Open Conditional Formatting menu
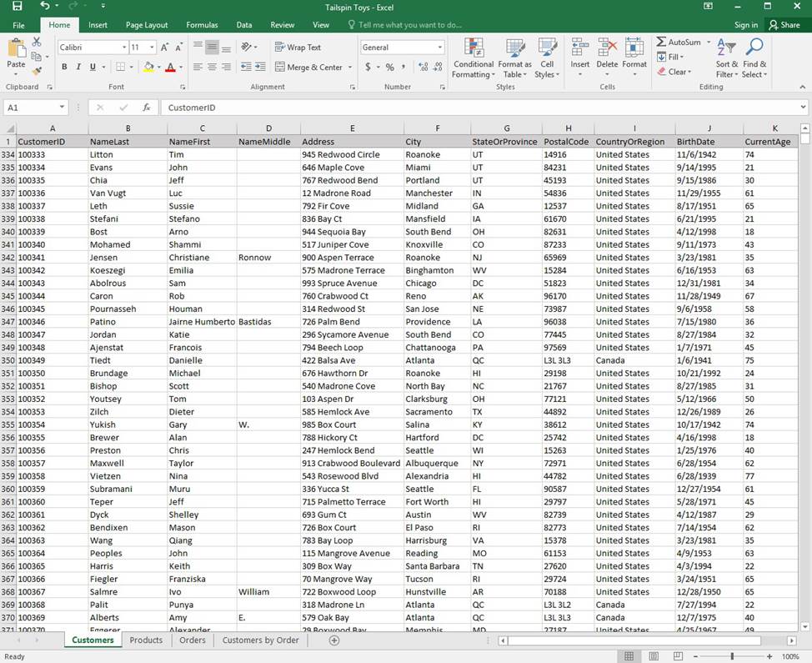Viewport: 812px width, 663px height. coord(474,58)
